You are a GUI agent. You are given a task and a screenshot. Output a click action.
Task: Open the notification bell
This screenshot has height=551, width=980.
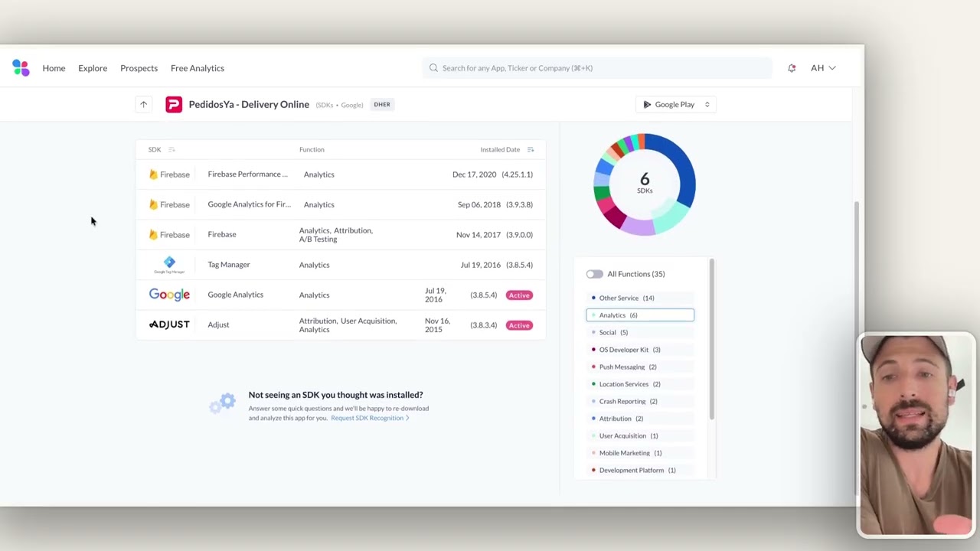(x=792, y=68)
